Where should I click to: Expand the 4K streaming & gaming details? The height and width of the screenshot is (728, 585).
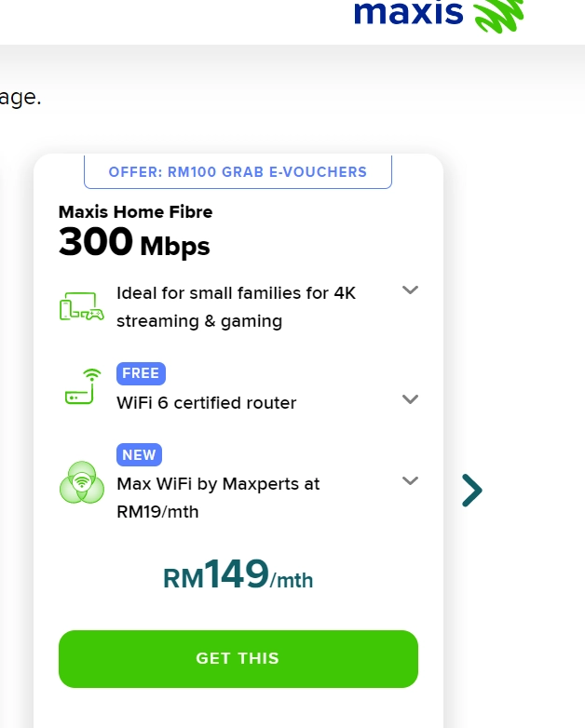pos(410,290)
